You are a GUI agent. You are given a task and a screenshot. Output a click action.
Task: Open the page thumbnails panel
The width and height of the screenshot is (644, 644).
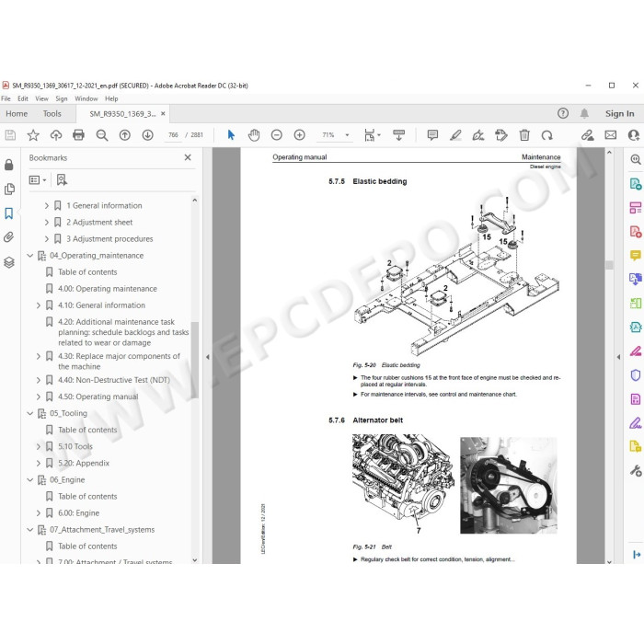[x=9, y=189]
